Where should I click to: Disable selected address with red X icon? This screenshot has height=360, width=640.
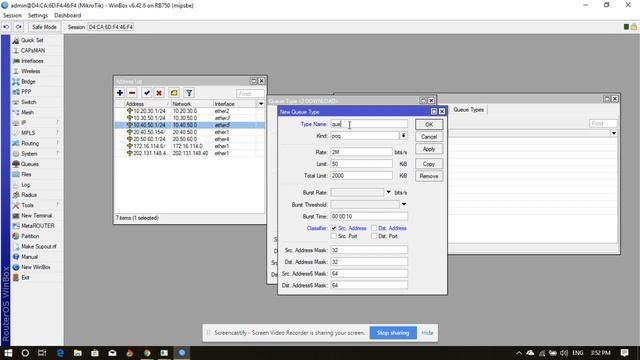(x=159, y=93)
